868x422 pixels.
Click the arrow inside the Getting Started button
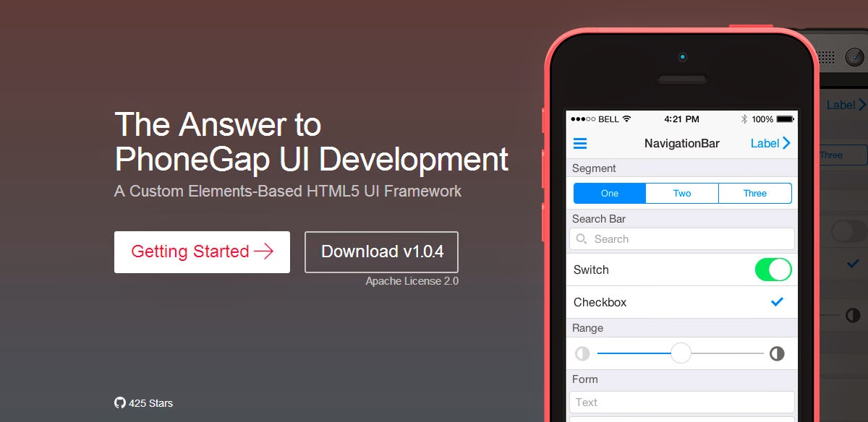click(x=264, y=251)
